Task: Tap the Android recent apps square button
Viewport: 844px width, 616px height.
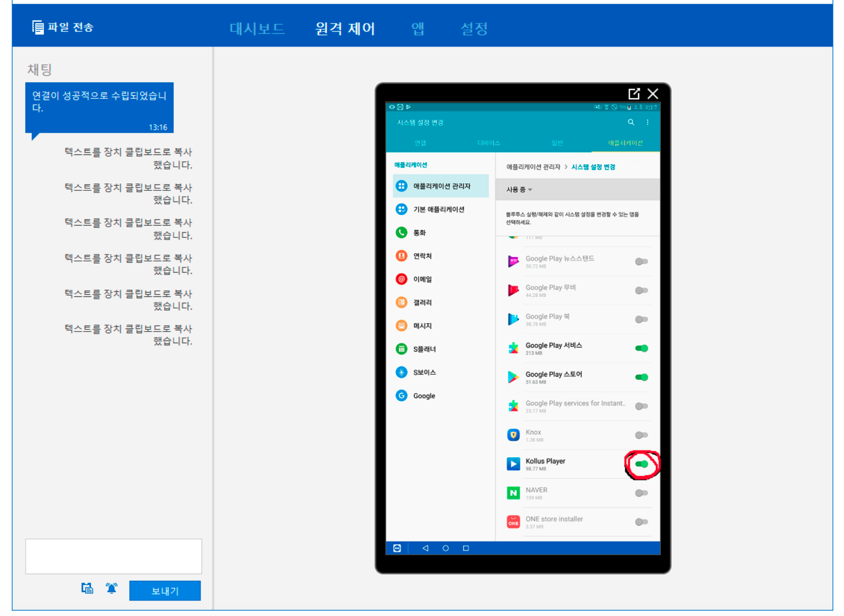Action: tap(466, 548)
